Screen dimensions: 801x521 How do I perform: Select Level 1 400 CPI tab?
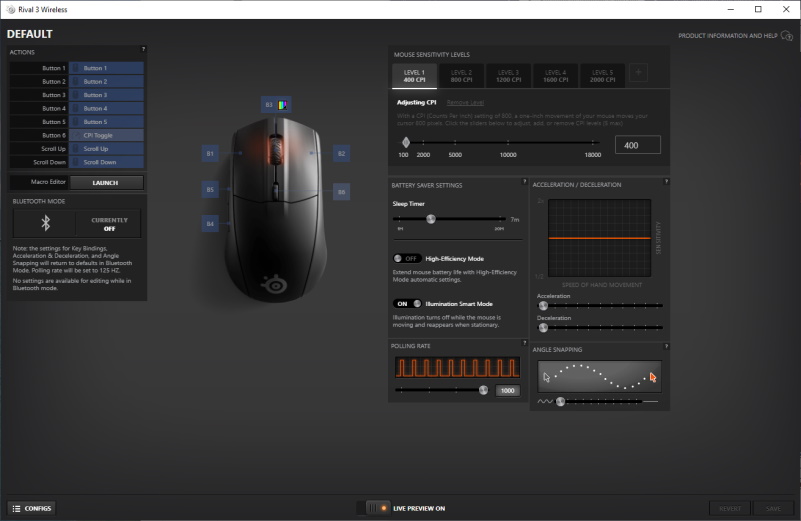click(414, 76)
